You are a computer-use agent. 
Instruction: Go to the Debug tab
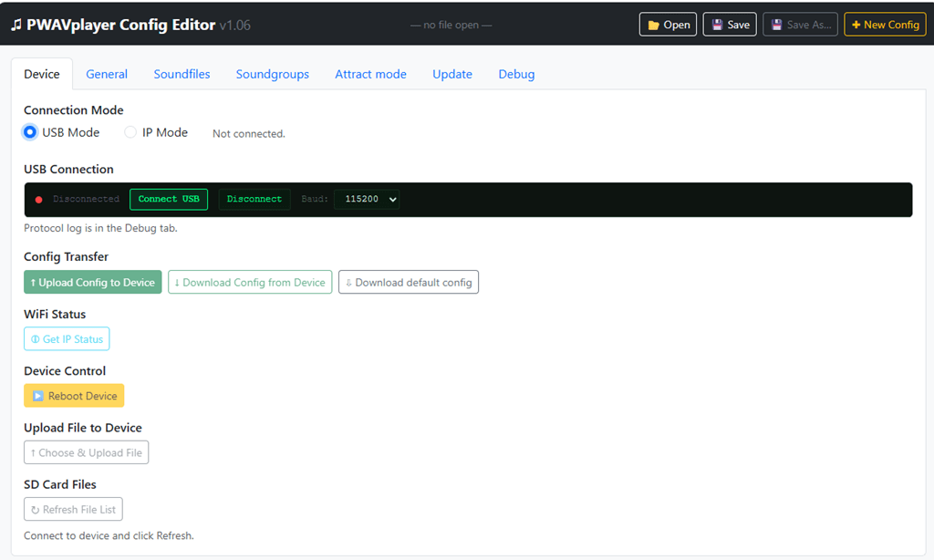(516, 74)
